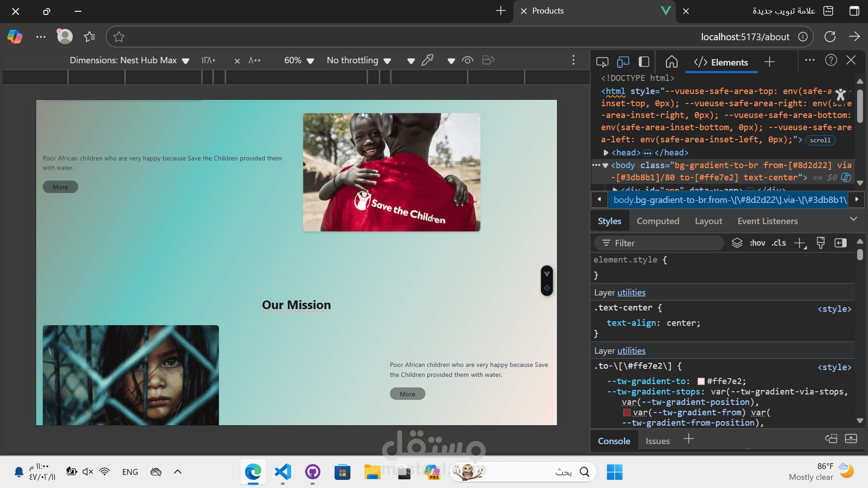Click the inspect element picker icon

click(602, 62)
